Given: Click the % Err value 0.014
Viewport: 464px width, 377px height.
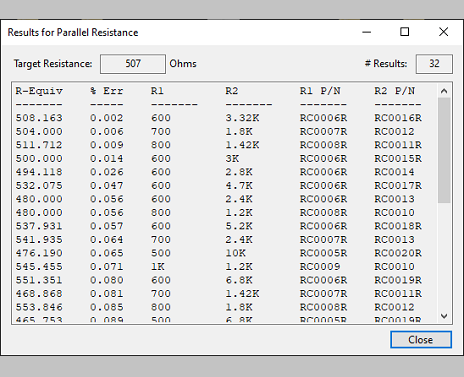Looking at the screenshot, I should (x=107, y=159).
